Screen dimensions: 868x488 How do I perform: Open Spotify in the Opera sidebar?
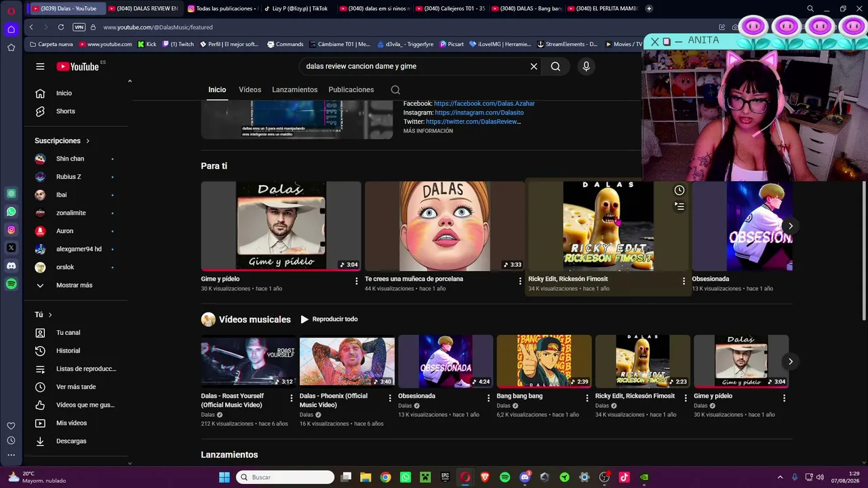[11, 285]
